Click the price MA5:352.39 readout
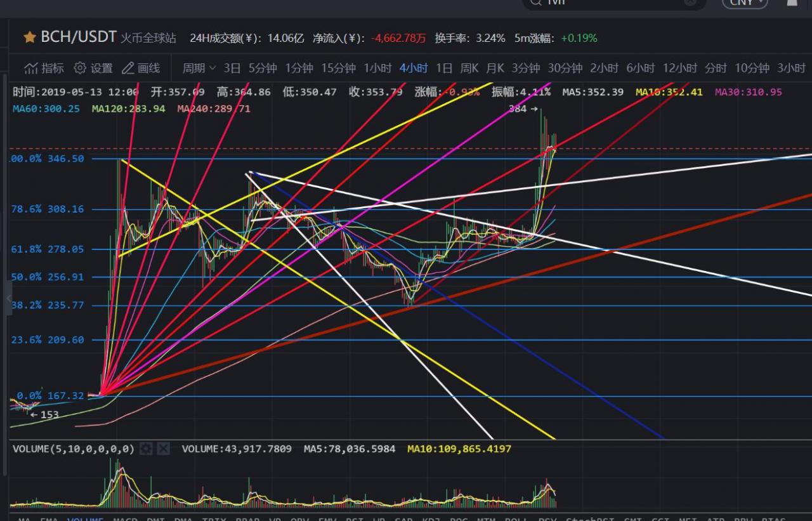Image resolution: width=812 pixels, height=521 pixels. tap(593, 92)
